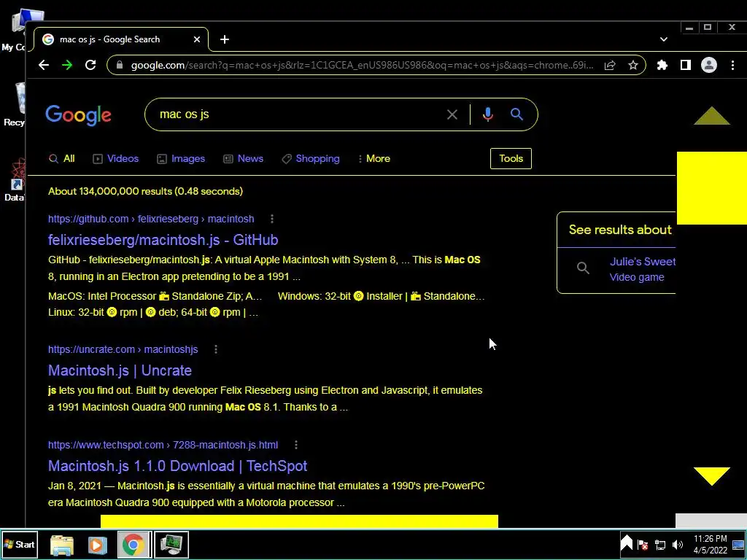Image resolution: width=747 pixels, height=560 pixels.
Task: Open the Chrome side panel icon
Action: (686, 65)
